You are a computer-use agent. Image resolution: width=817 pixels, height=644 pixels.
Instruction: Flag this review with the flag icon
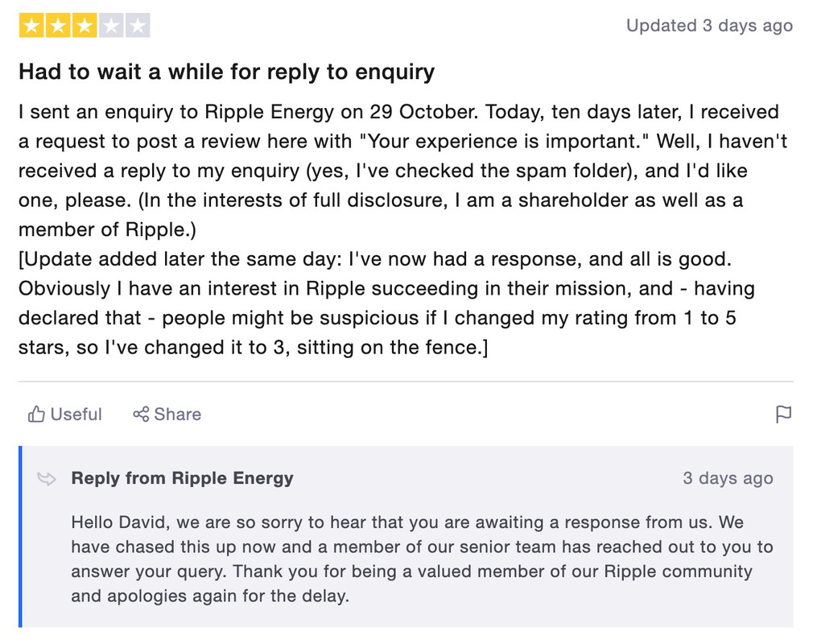point(783,415)
